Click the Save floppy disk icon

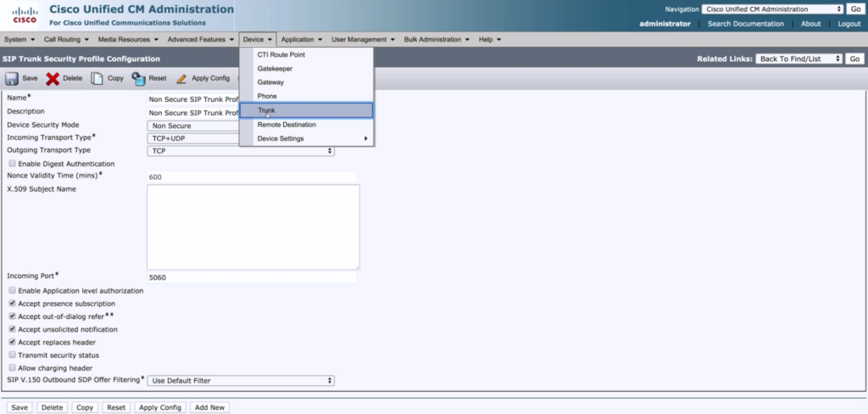tap(12, 79)
